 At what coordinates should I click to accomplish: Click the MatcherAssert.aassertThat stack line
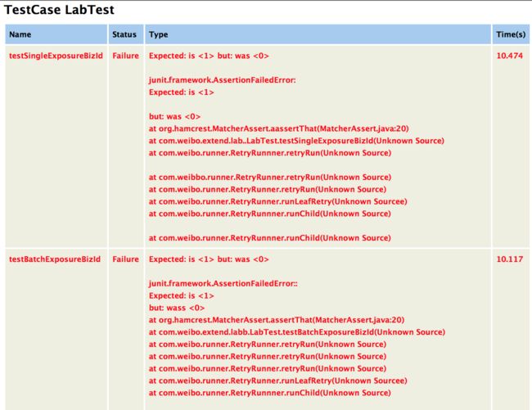pyautogui.click(x=279, y=128)
